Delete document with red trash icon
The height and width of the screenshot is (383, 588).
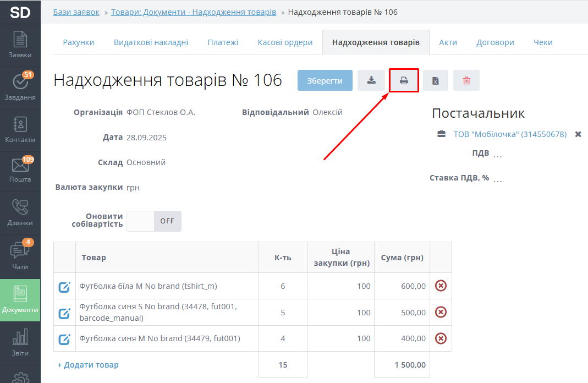point(466,80)
